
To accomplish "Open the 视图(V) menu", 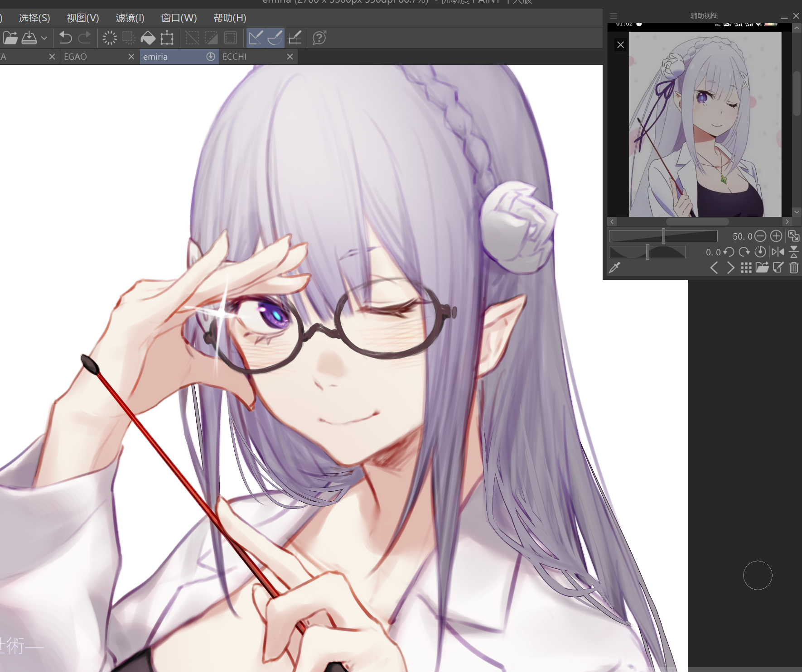I will [x=83, y=18].
